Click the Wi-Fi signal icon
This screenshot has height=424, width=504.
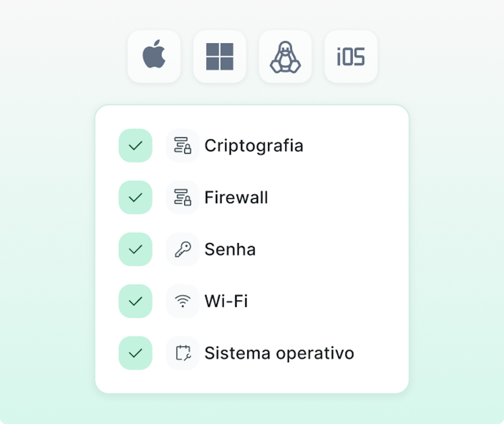183,301
